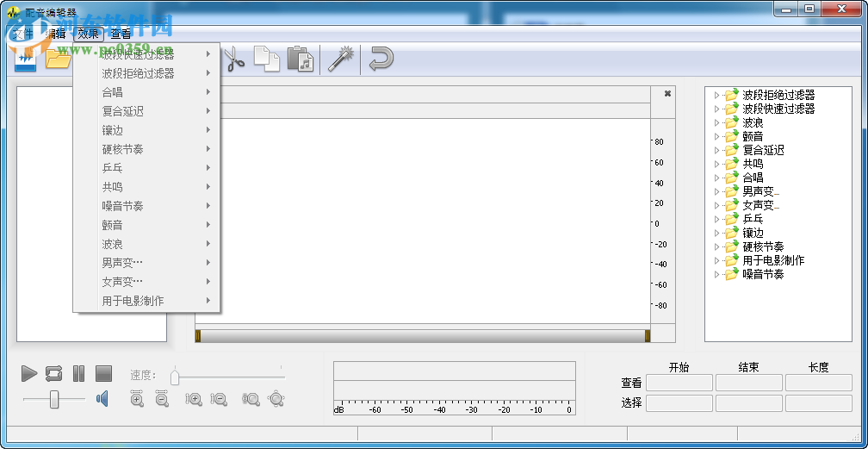Viewport: 868px width, 449px height.
Task: Click the 选择 结束 field
Action: [x=749, y=403]
